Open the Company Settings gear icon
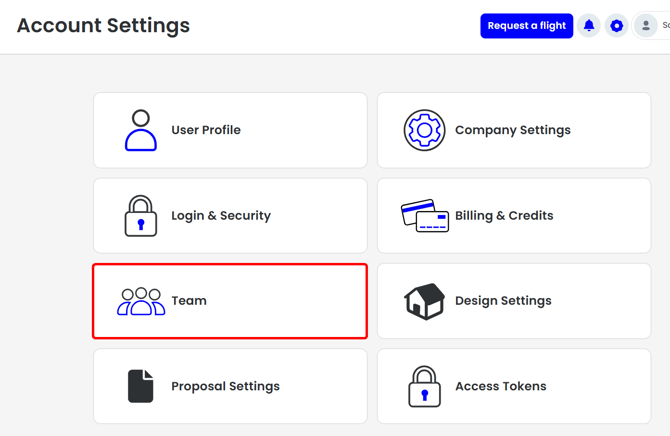The width and height of the screenshot is (670, 436). point(424,130)
